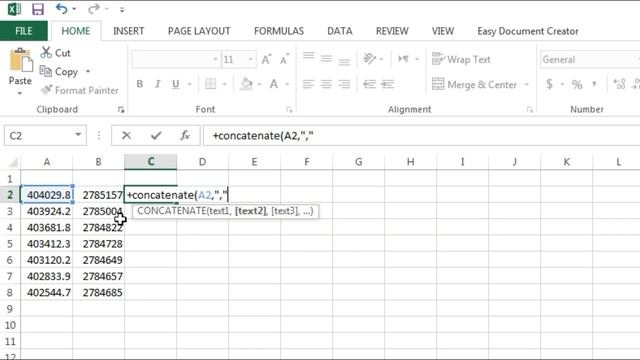This screenshot has width=640, height=360.
Task: Click the Save icon in quick access toolbar
Action: point(38,9)
